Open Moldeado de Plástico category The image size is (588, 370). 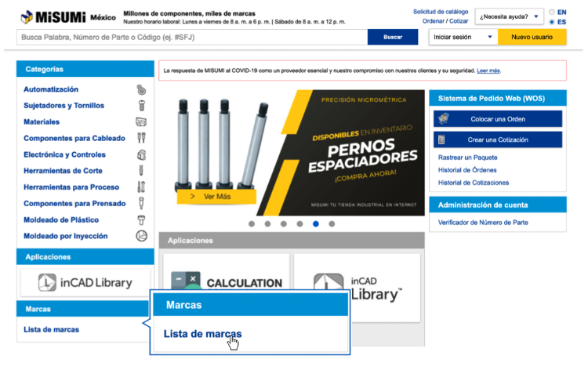[61, 219]
